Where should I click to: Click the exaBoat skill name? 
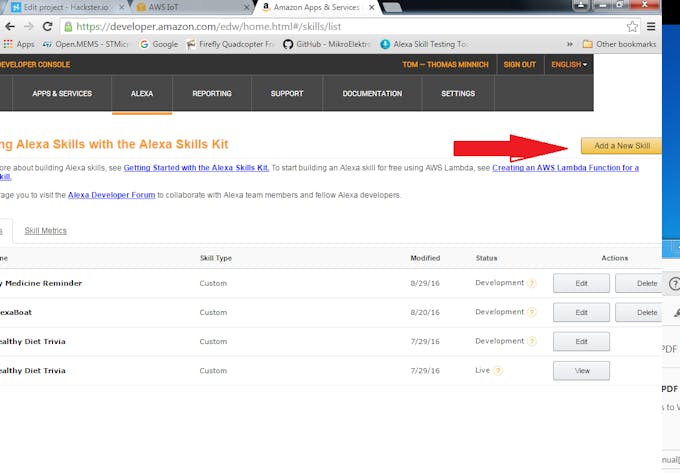click(16, 312)
